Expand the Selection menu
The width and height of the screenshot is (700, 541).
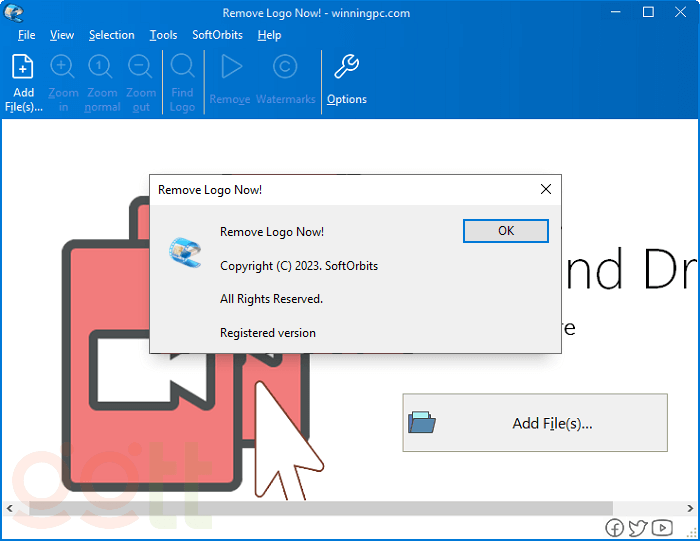tap(111, 35)
